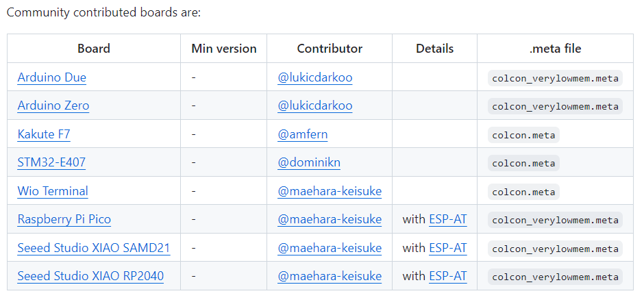Click colcon.meta in the Kakute F7 row
Screen dimensions: 644x300
[523, 135]
